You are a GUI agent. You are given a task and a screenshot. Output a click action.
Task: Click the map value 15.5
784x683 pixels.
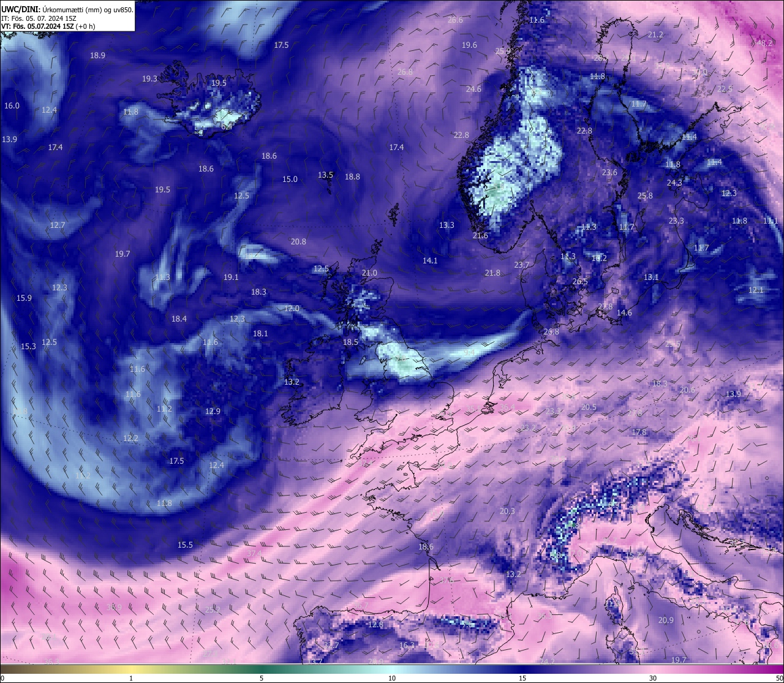pyautogui.click(x=185, y=545)
